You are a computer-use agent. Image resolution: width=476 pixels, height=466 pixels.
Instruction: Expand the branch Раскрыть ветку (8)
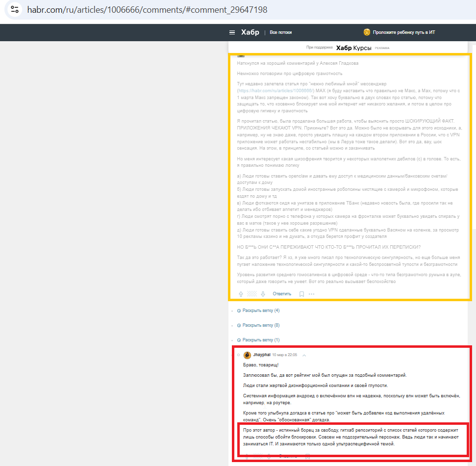tap(258, 325)
